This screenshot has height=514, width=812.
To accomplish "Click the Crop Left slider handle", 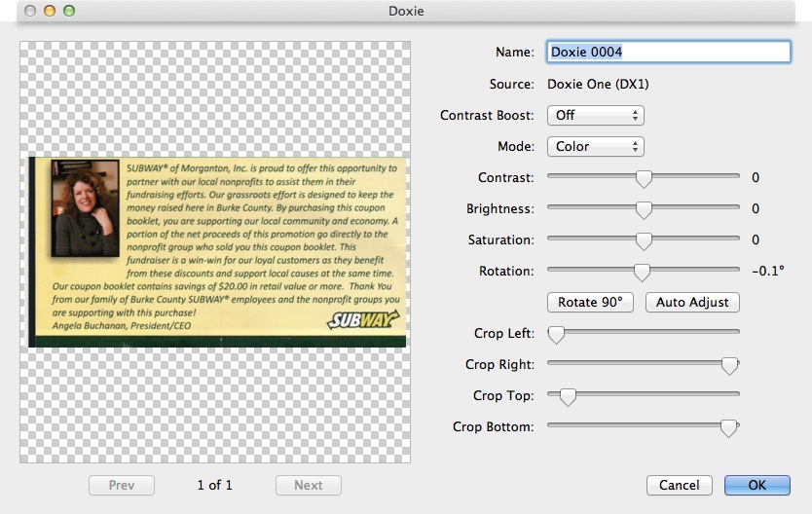I will (x=556, y=334).
